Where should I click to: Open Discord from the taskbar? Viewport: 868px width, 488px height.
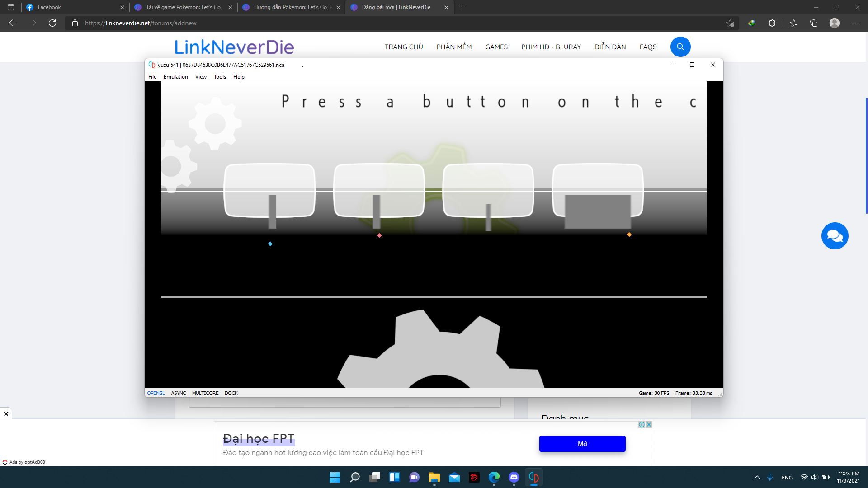tap(514, 477)
